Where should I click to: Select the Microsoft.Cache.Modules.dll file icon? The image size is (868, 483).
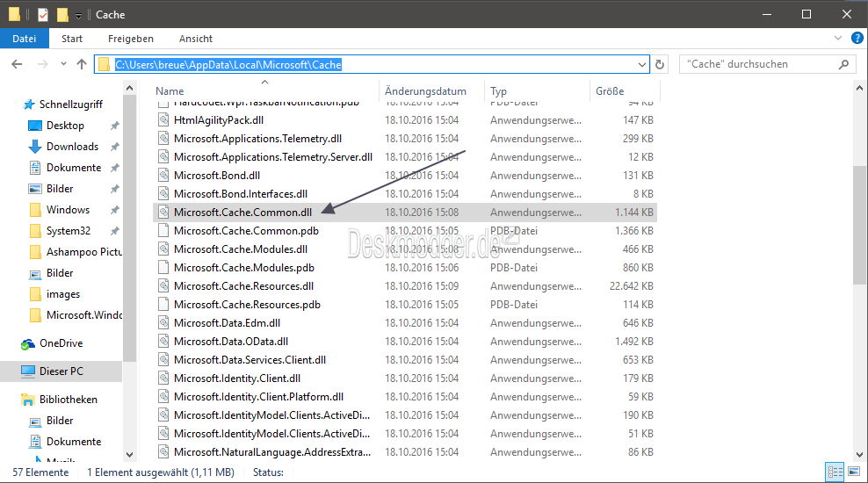coord(163,249)
